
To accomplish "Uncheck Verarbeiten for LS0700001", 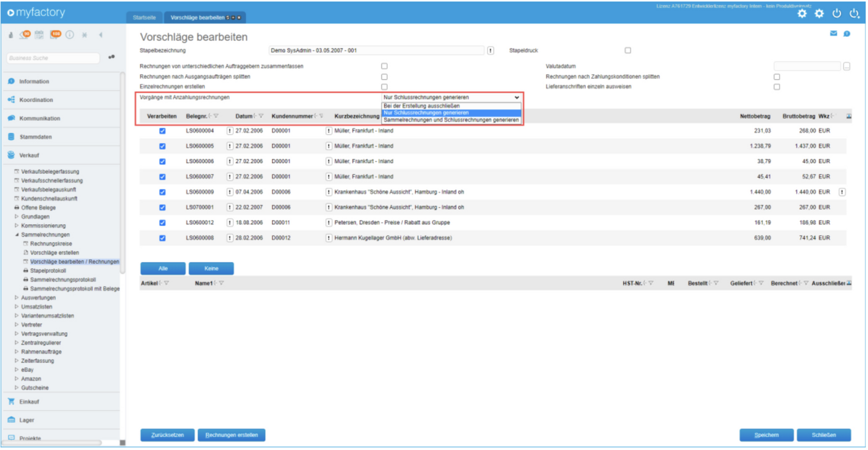I will [x=162, y=207].
